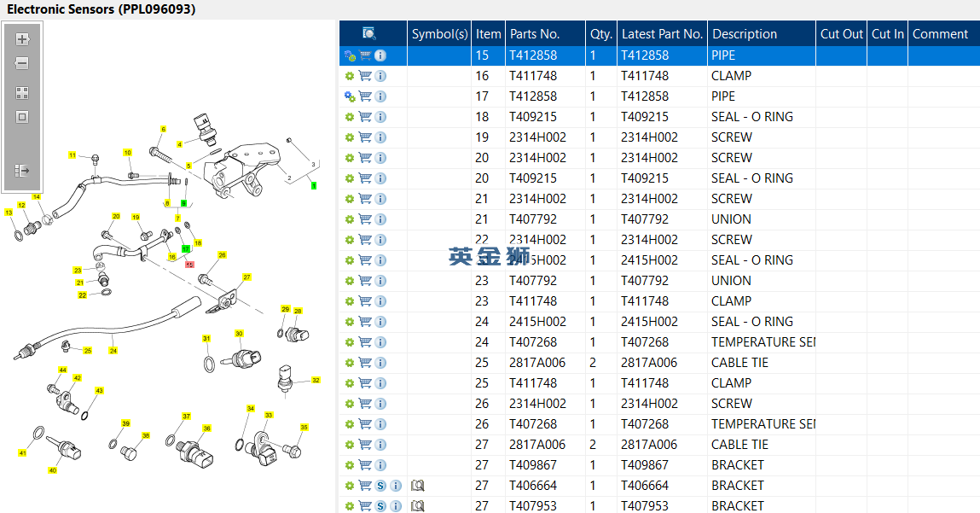980x513 pixels.
Task: Add item 24 T407268 temperature sensor to cart
Action: point(366,342)
